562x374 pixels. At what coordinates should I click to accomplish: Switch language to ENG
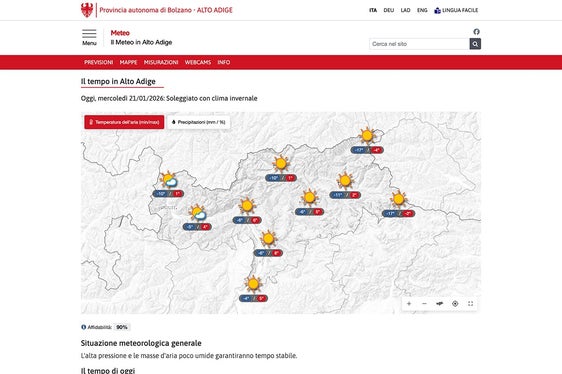tap(422, 10)
